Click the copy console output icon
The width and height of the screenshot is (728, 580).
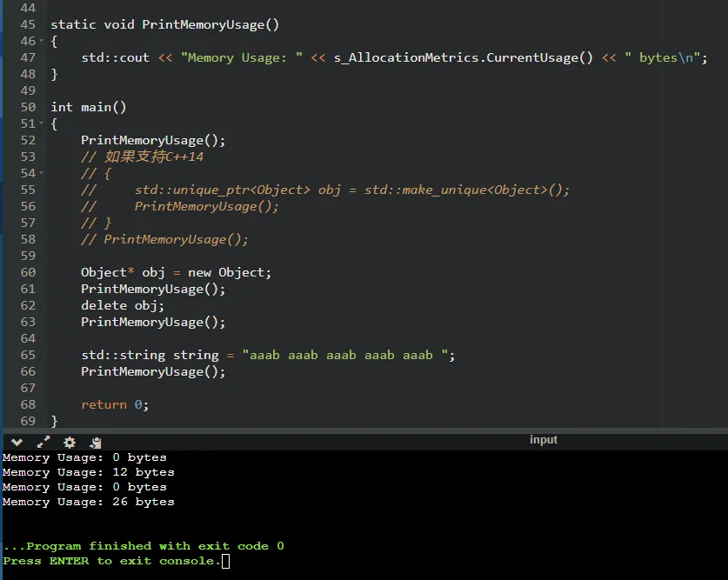(x=95, y=442)
